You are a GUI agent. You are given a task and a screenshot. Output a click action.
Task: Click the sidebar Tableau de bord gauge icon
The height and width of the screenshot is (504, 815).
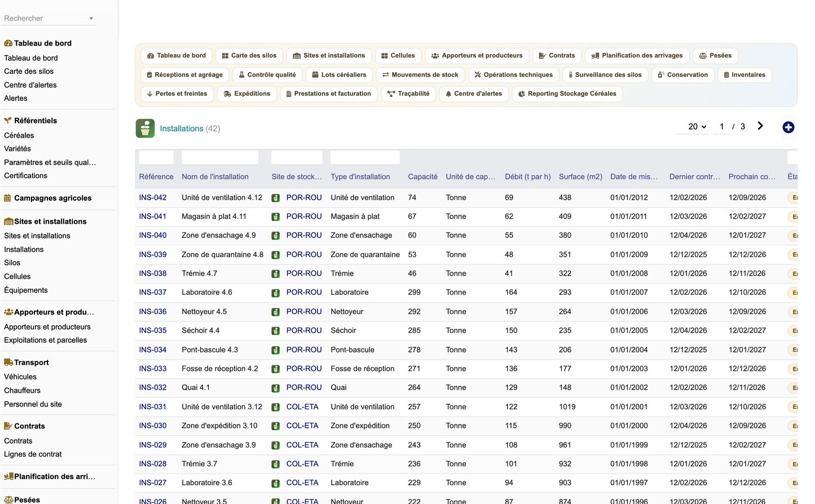[x=8, y=43]
